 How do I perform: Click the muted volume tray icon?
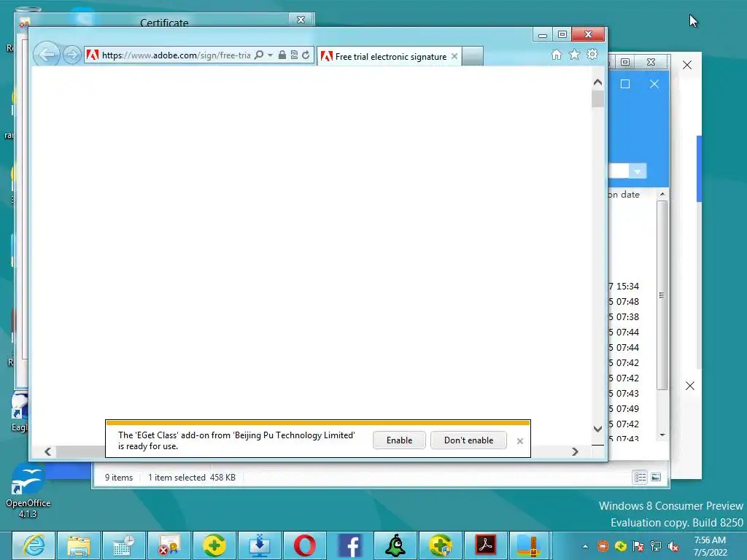pos(673,546)
